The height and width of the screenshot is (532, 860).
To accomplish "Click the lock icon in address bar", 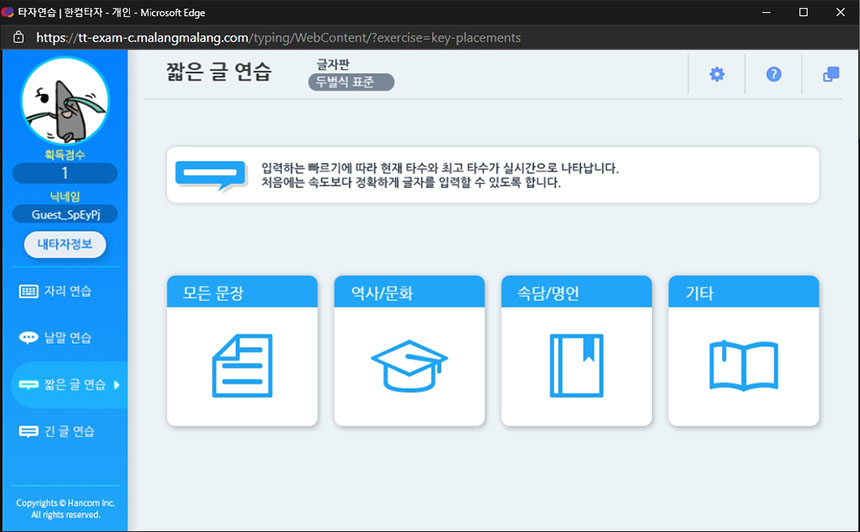I will coord(18,37).
